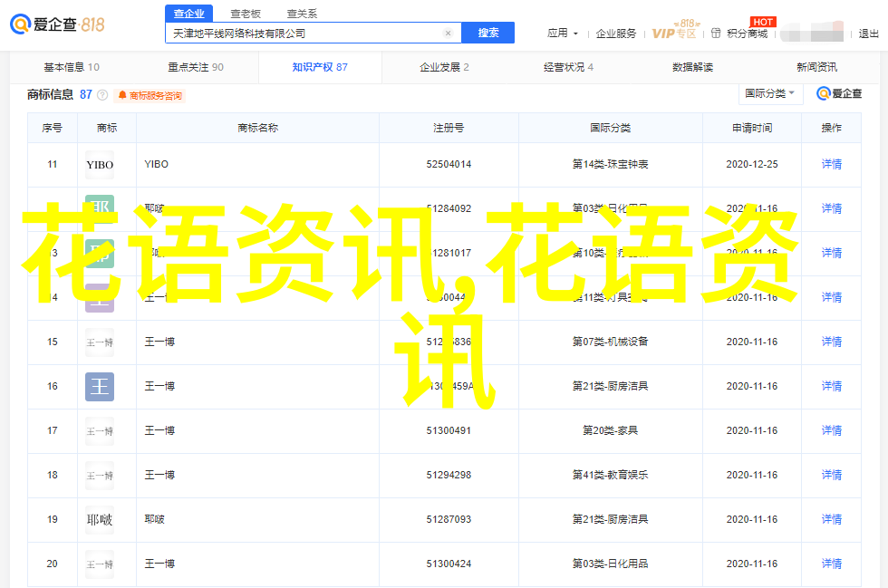Expand the 国际分类 filter dropdown
The image size is (888, 588).
(x=770, y=93)
